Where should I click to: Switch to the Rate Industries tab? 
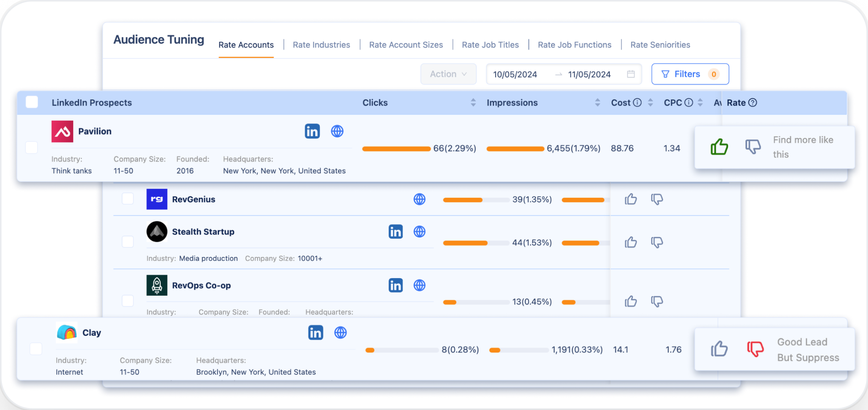321,45
